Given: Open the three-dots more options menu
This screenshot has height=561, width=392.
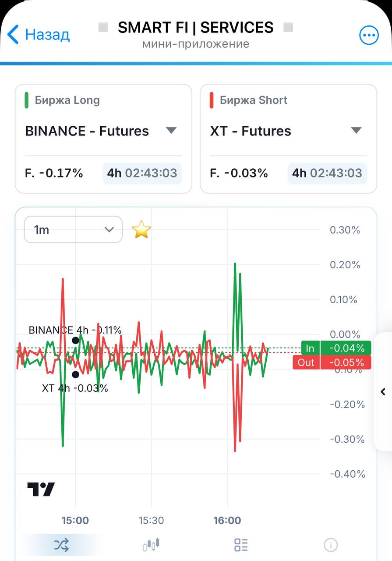Looking at the screenshot, I should [369, 36].
